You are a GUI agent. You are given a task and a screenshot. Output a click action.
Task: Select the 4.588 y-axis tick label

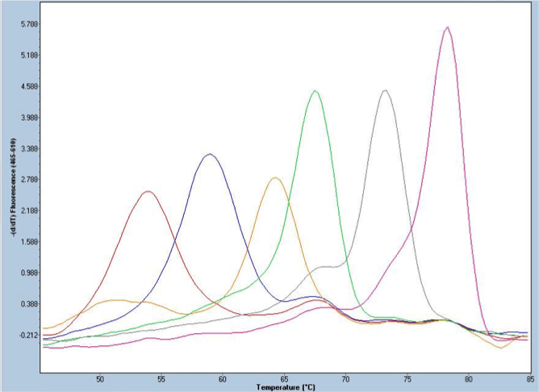(29, 86)
